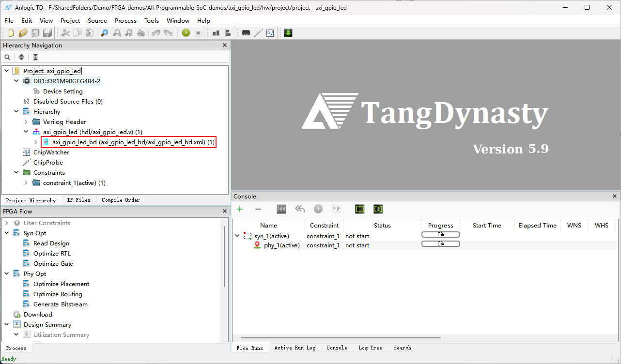Expand the constraint_1(active) folder
The height and width of the screenshot is (364, 621).
26,183
